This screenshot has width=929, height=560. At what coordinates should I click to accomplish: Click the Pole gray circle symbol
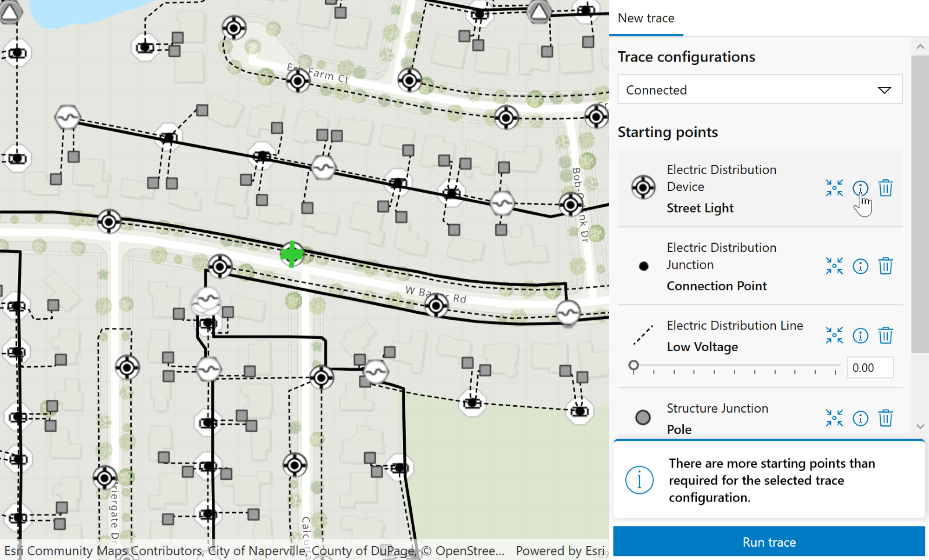coord(643,417)
